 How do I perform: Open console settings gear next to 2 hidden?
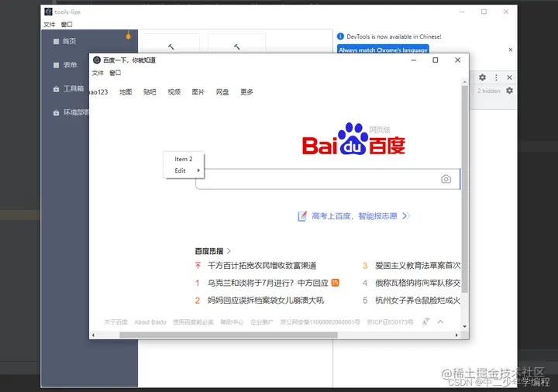[x=509, y=91]
